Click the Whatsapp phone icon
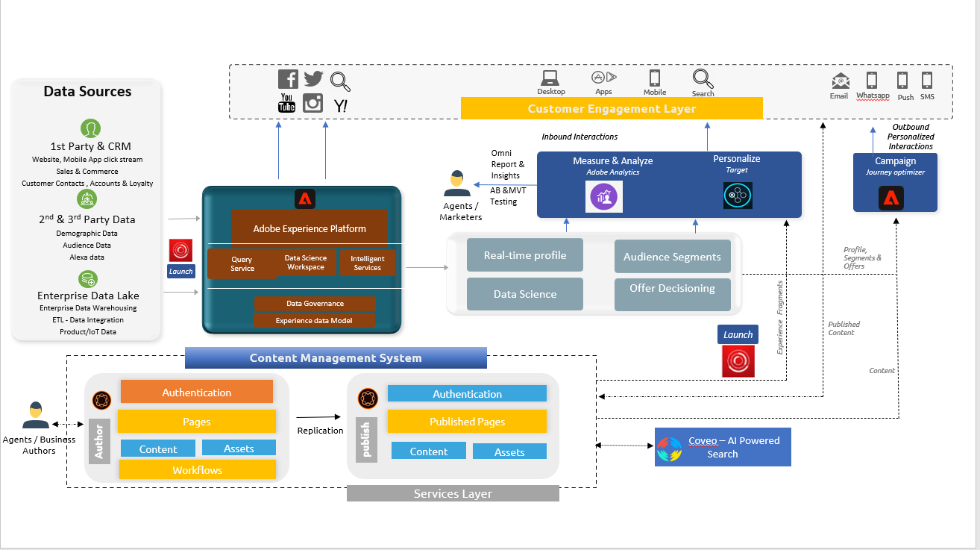The height and width of the screenshot is (550, 980). [x=872, y=80]
